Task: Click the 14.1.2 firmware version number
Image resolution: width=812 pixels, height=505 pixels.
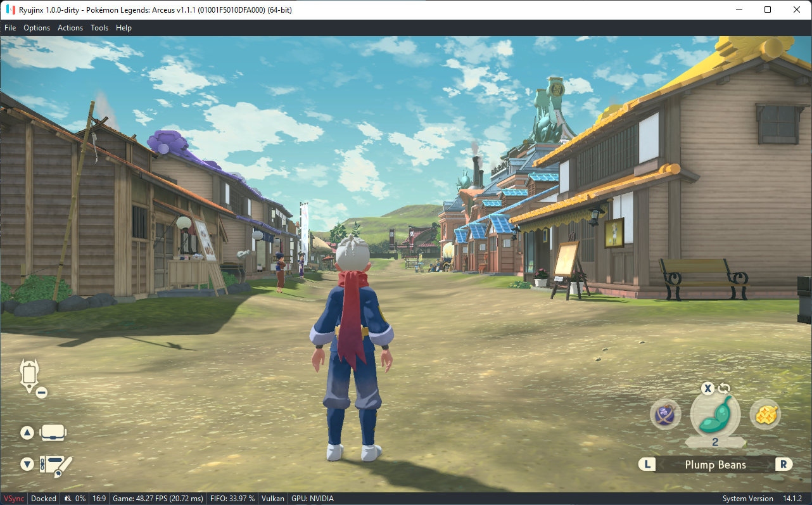Action: tap(792, 499)
